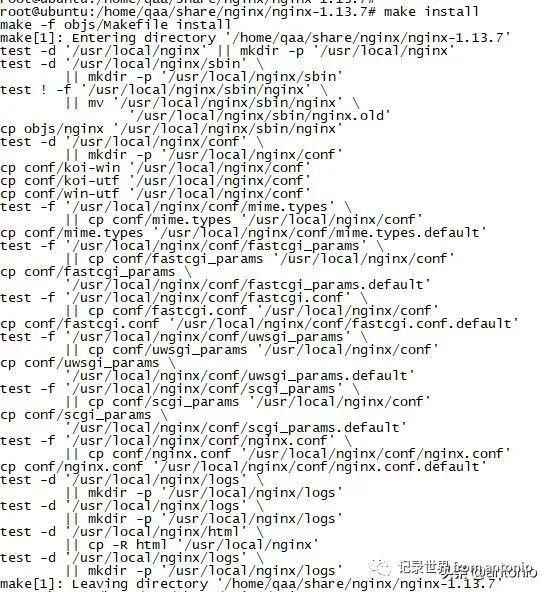550x592 pixels.
Task: Click the uwsgi_params.default path line
Action: [x=240, y=376]
